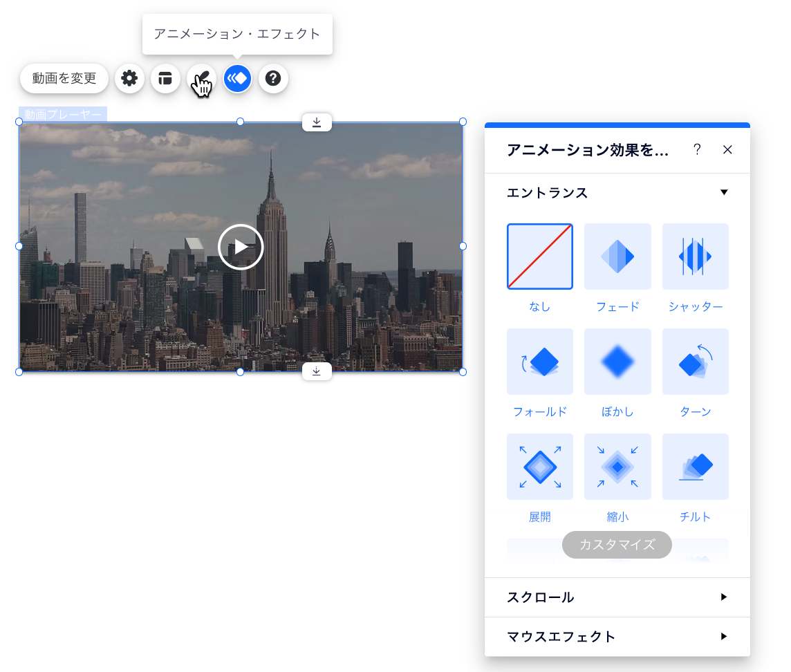Click the bottom-right resize handle of video

coord(463,372)
